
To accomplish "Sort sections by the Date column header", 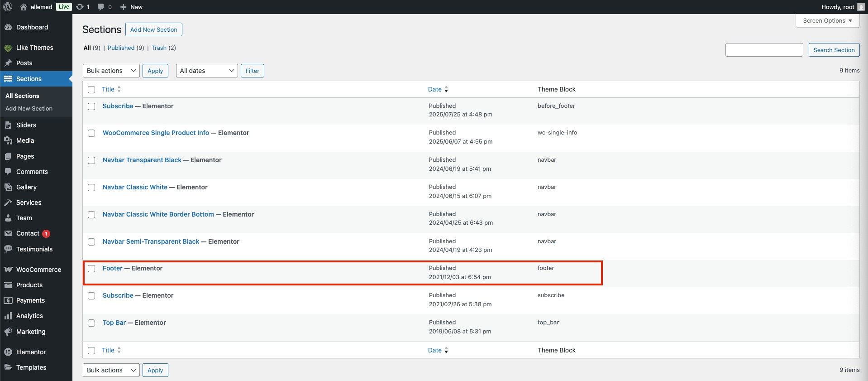I will click(x=435, y=90).
